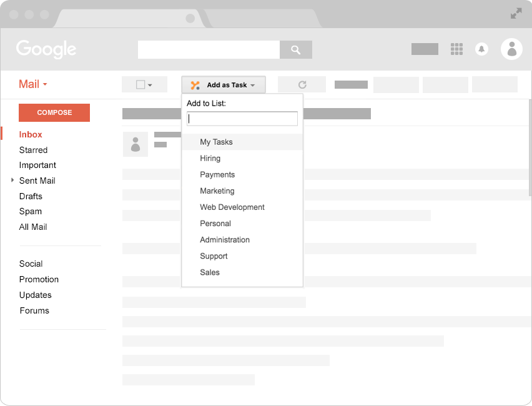Image resolution: width=532 pixels, height=406 pixels.
Task: Click the refresh mail icon
Action: click(x=302, y=85)
